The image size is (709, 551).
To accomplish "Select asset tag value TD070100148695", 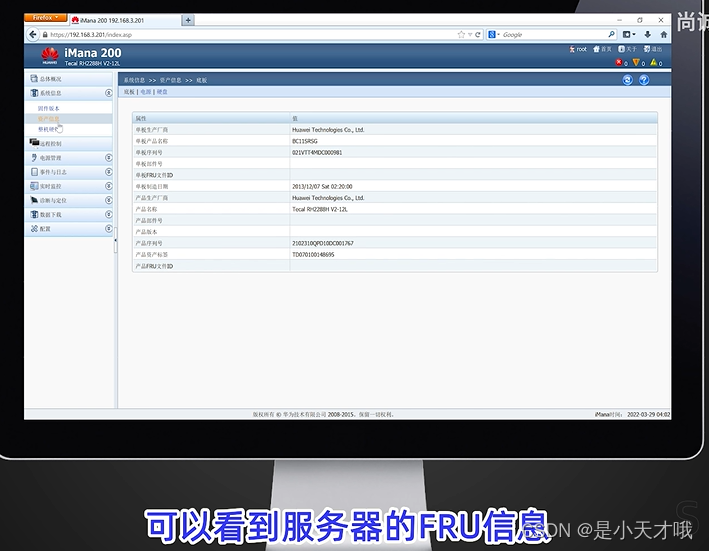I will (313, 254).
